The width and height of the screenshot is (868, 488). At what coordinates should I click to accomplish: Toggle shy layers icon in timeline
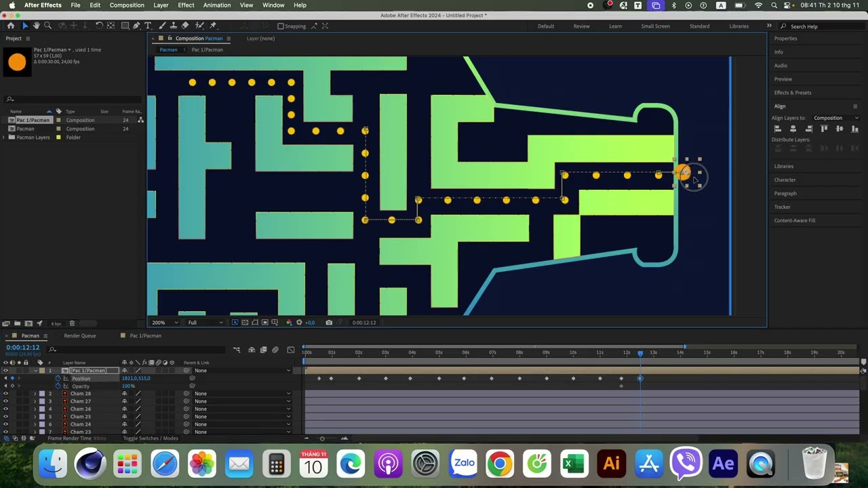pos(252,350)
